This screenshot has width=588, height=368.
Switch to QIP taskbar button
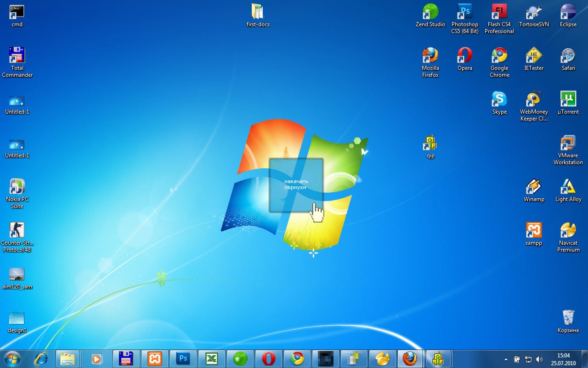pyautogui.click(x=438, y=358)
